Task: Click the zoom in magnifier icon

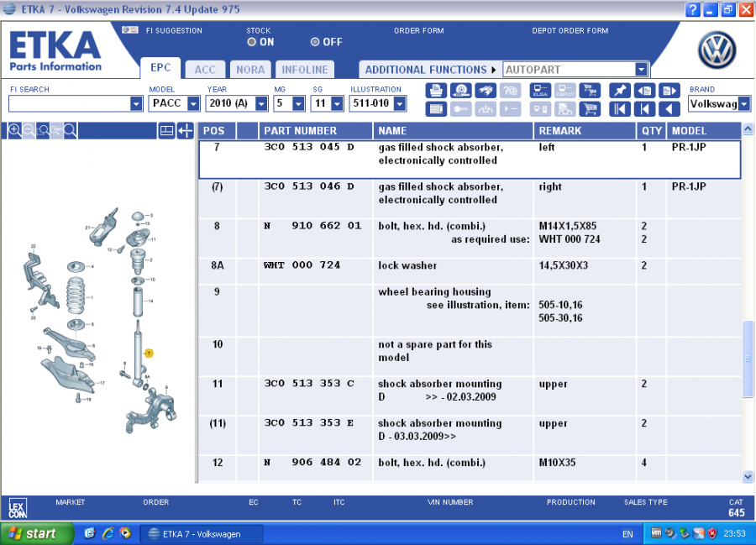Action: (x=14, y=130)
